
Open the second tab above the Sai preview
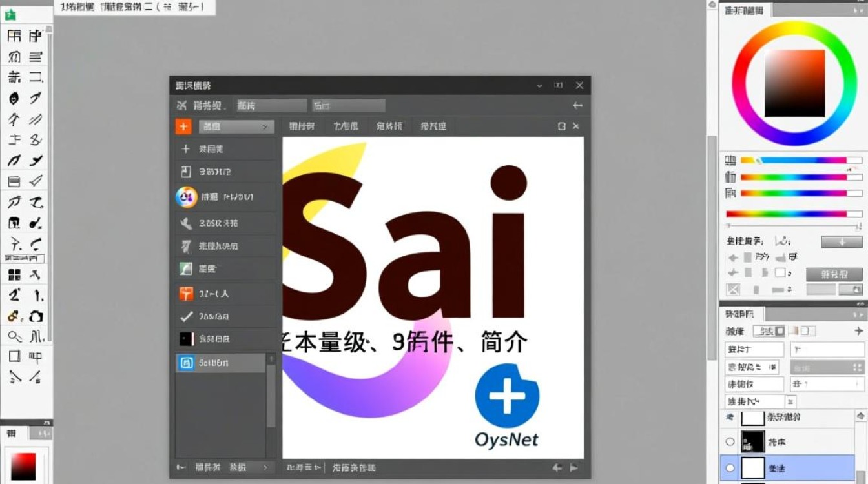(346, 126)
